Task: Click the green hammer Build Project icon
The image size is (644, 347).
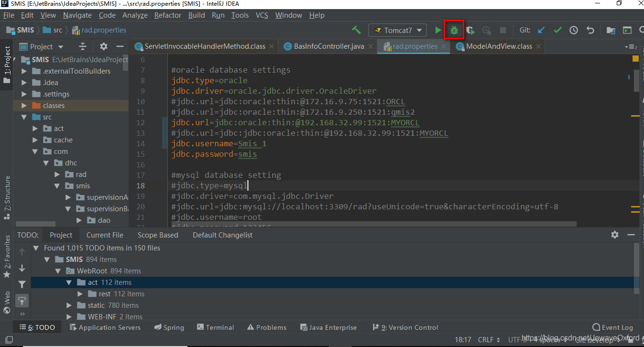Action: (356, 30)
